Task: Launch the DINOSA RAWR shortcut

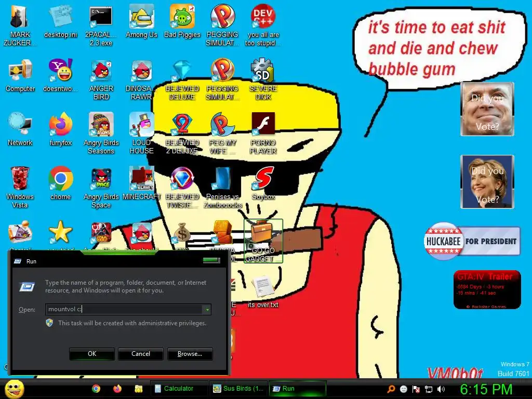Action: [141, 79]
